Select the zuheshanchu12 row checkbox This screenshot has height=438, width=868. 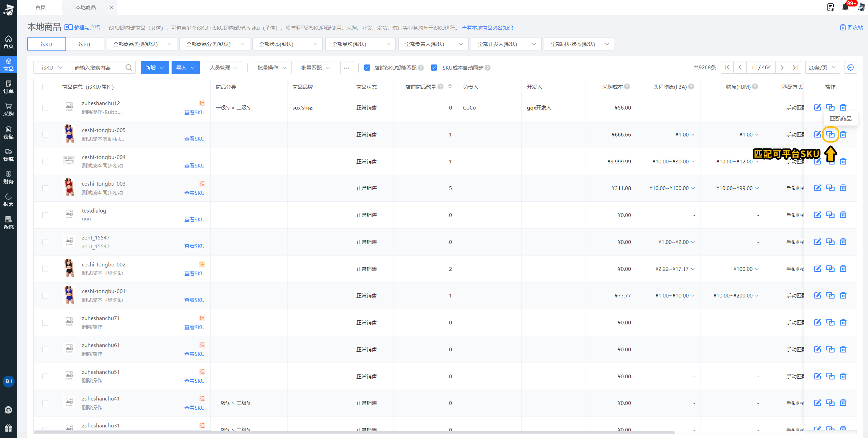pyautogui.click(x=45, y=108)
